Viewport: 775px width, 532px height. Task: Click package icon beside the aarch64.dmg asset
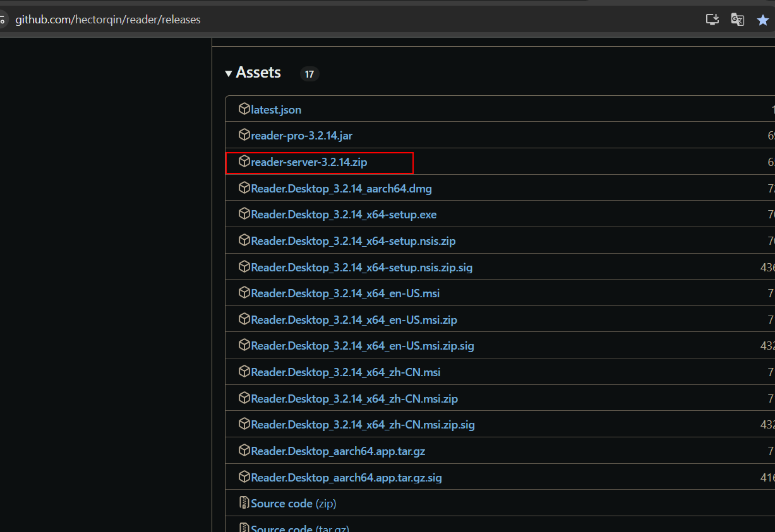tap(244, 187)
